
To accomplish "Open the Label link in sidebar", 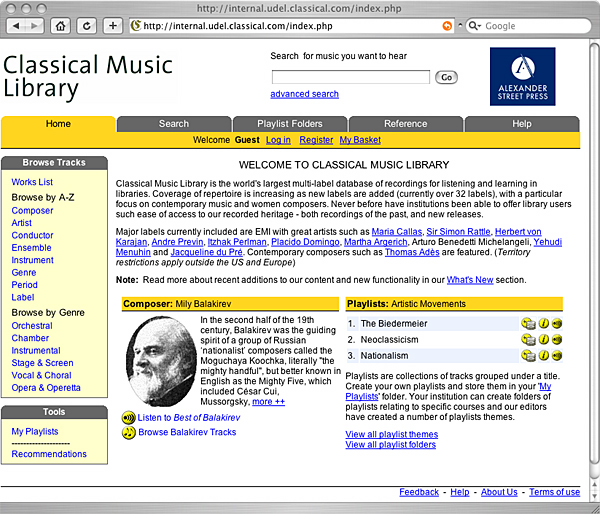I will click(x=23, y=297).
